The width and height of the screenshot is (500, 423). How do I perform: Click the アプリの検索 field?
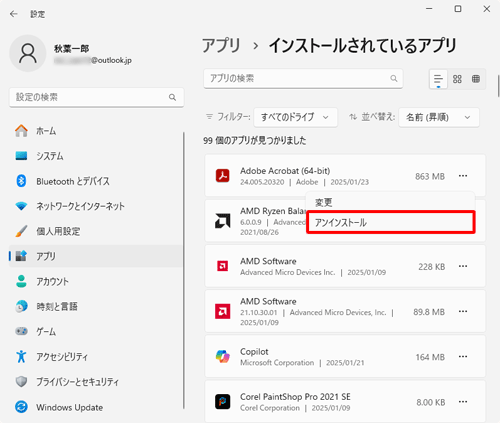click(303, 79)
